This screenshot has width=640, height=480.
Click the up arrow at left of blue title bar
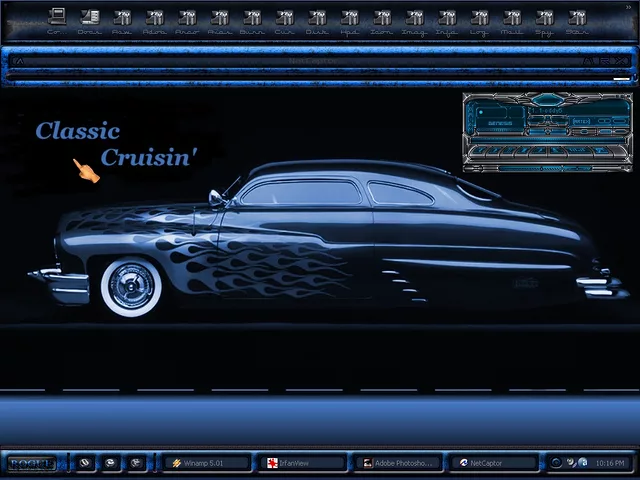point(19,61)
